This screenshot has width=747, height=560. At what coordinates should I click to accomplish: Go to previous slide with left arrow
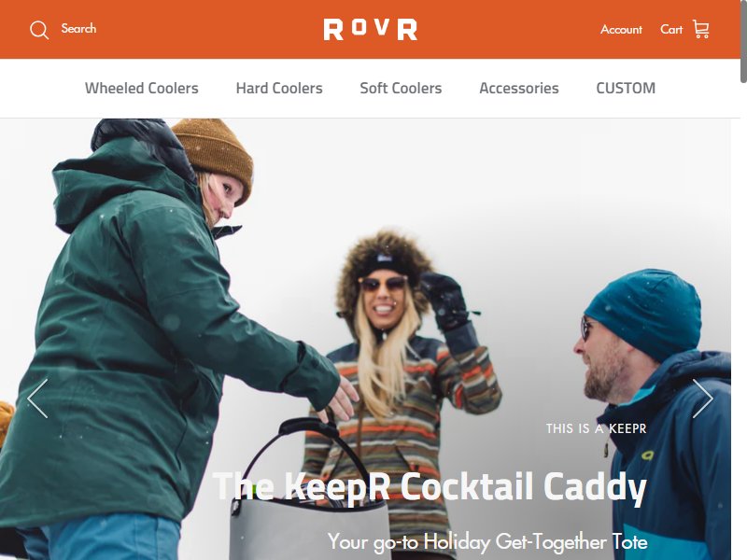(37, 399)
